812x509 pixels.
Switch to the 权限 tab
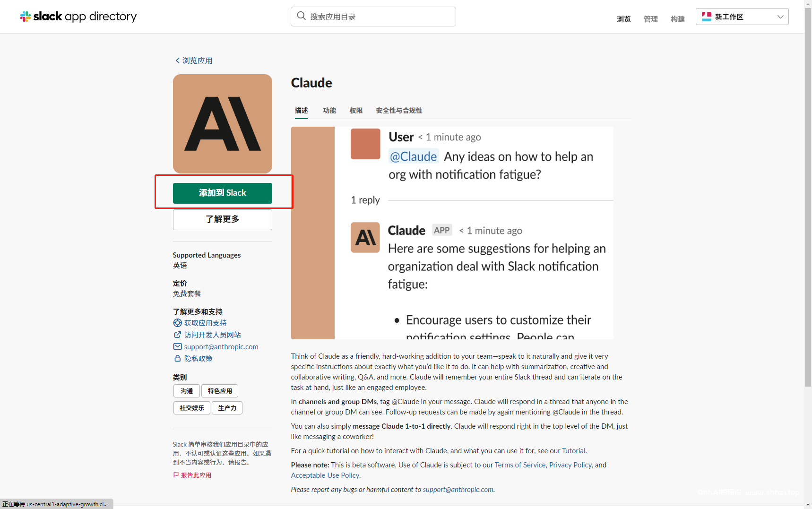pos(356,111)
